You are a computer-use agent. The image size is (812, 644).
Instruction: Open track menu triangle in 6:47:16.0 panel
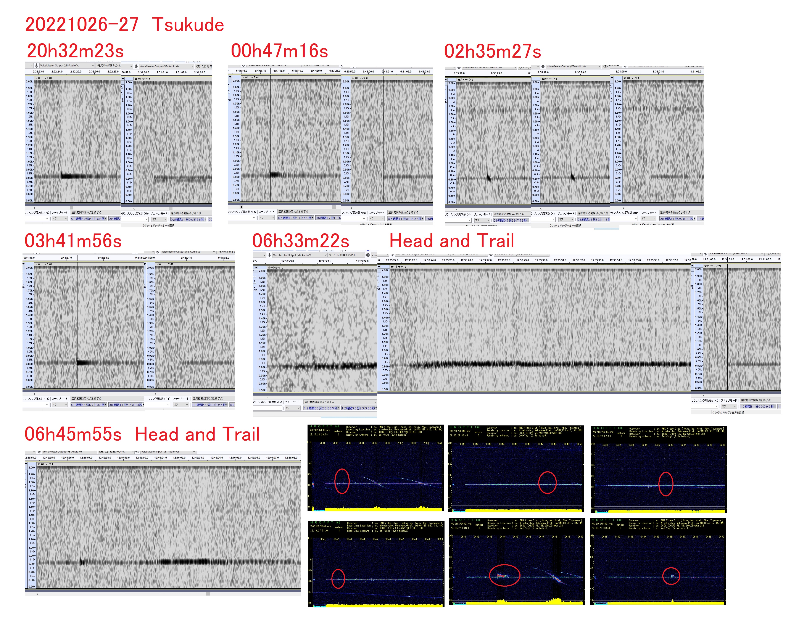click(x=230, y=77)
